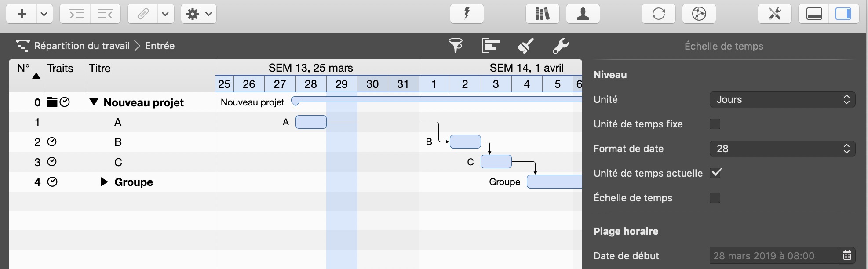Click the Date de début field
Image resolution: width=868 pixels, height=269 pixels.
pyautogui.click(x=774, y=256)
